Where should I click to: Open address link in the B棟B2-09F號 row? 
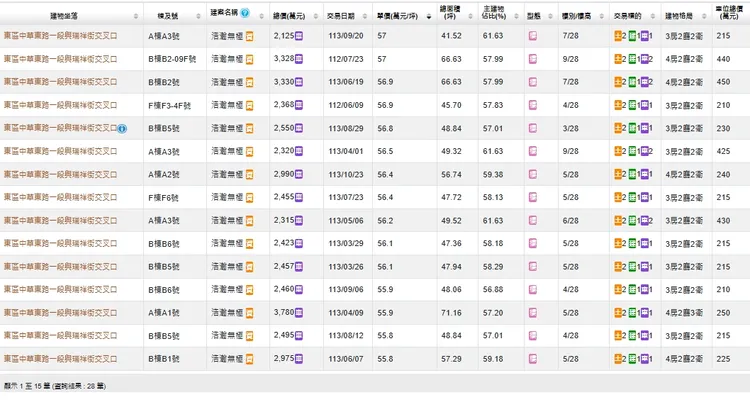60,59
